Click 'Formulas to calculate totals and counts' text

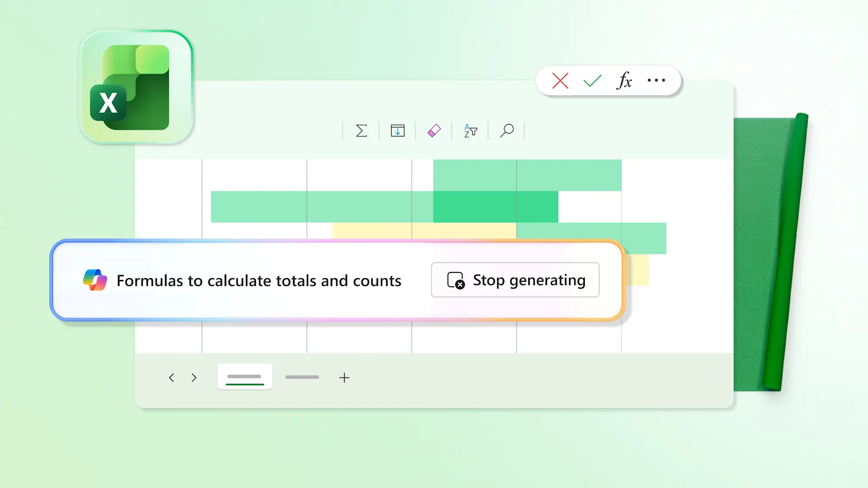pyautogui.click(x=259, y=280)
